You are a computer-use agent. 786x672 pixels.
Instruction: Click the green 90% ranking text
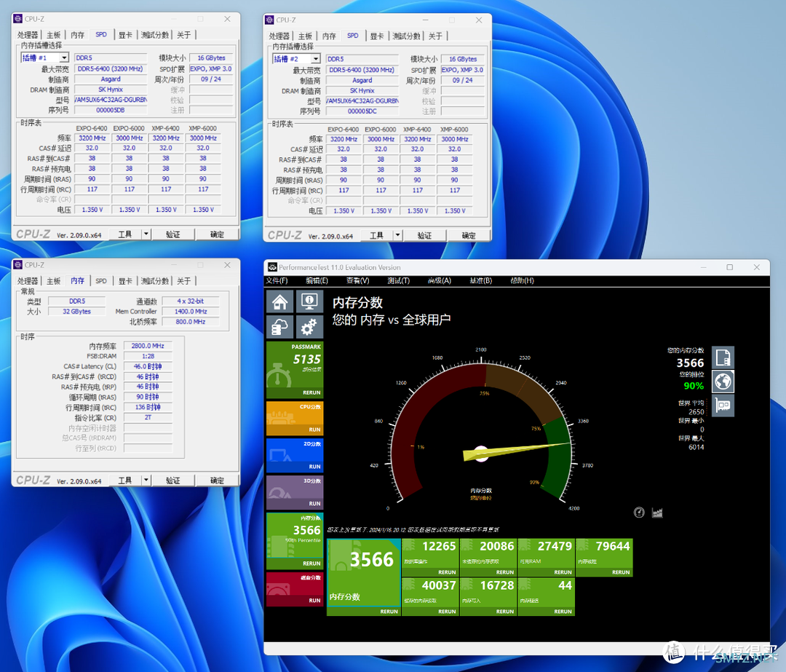[x=694, y=386]
